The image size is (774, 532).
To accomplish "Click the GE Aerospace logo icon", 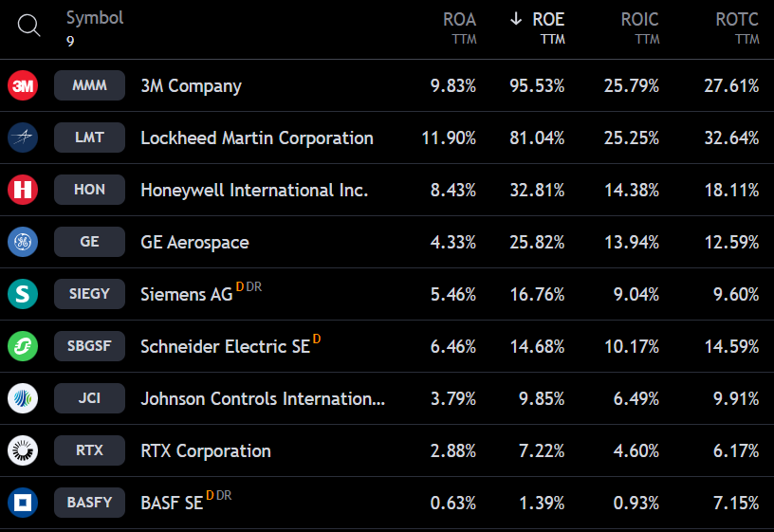I will 23,242.
